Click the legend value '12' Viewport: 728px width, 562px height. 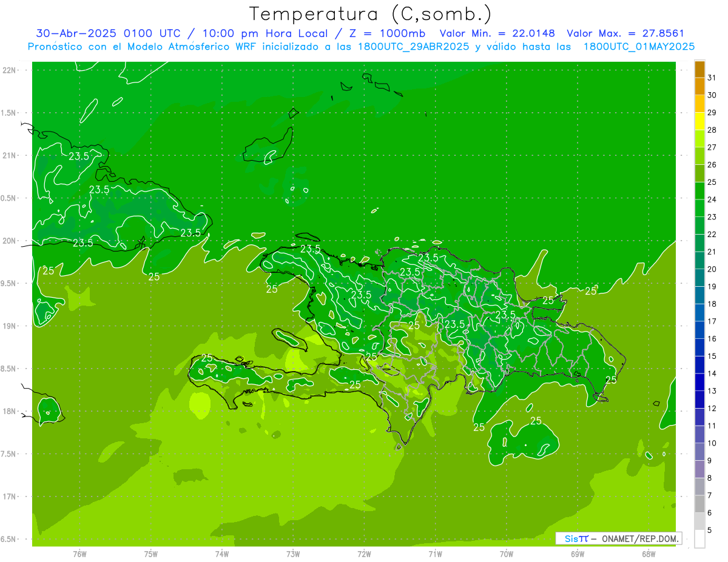coord(712,408)
